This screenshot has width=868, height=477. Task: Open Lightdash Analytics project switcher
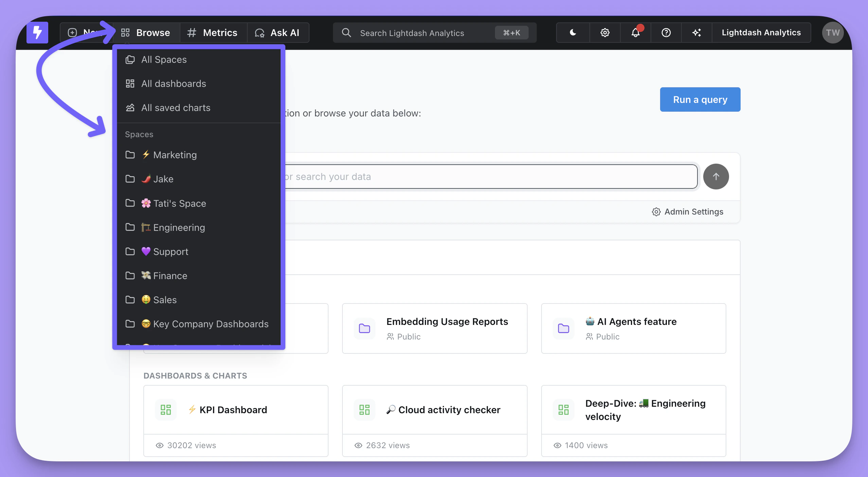(761, 33)
